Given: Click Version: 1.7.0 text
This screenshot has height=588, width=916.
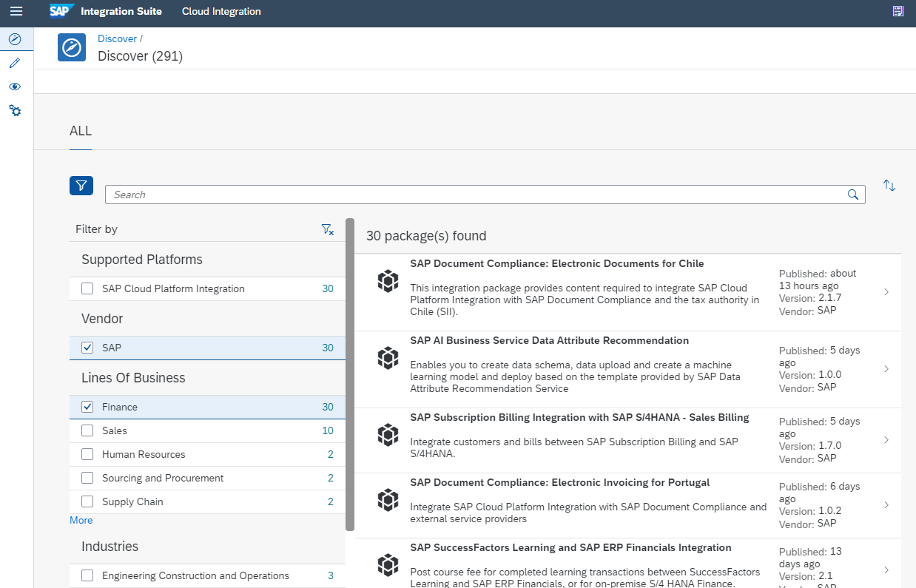Looking at the screenshot, I should tap(810, 446).
